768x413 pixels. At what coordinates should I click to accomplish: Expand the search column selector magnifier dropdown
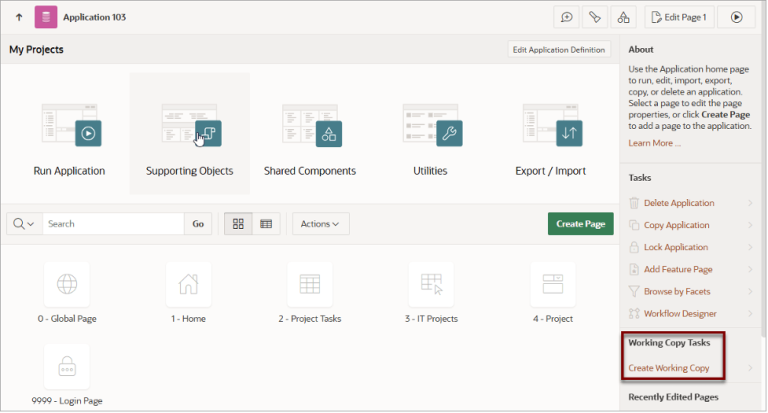[x=24, y=224]
